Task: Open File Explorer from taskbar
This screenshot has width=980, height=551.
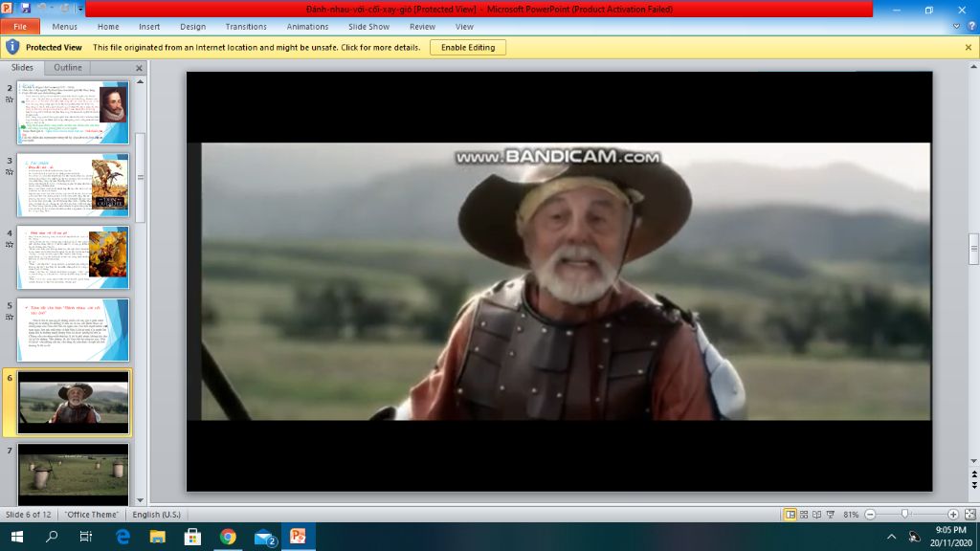Action: click(x=158, y=537)
